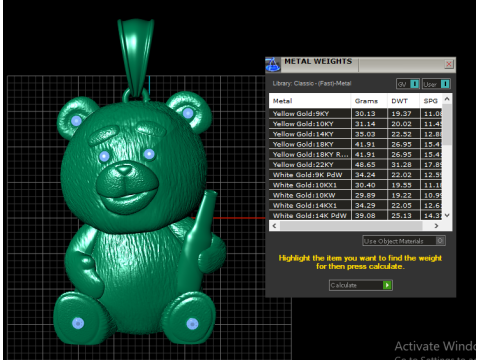Click the 31.28 DWT value

click(401, 165)
